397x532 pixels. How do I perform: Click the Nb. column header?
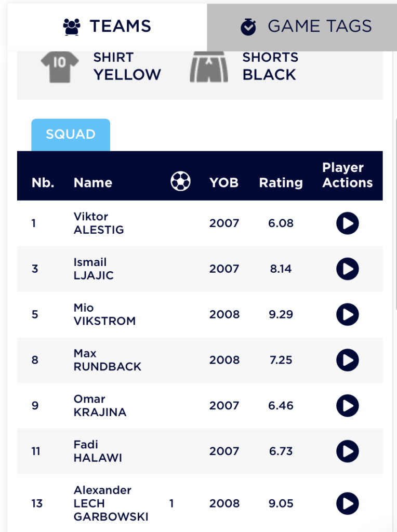click(x=43, y=182)
